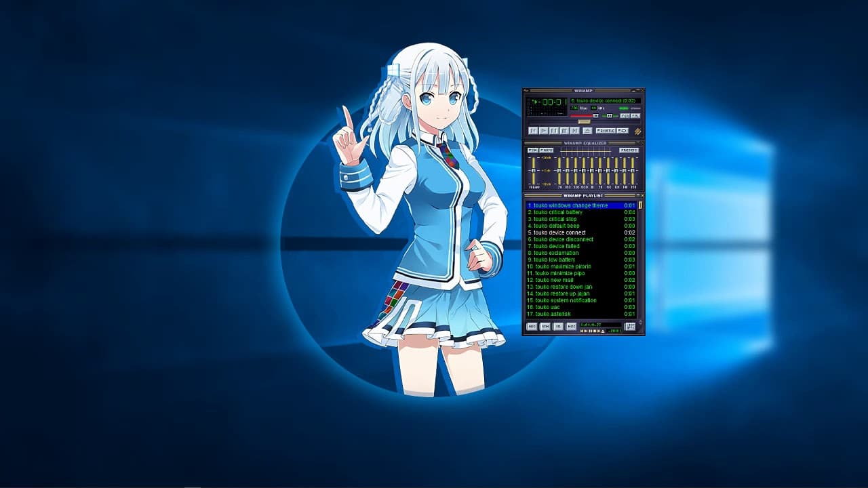This screenshot has height=488, width=868.
Task: Click the Winamp Play button
Action: pos(544,131)
